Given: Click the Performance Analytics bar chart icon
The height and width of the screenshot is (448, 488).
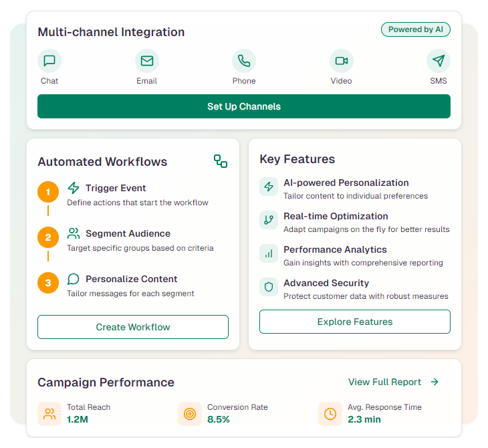Looking at the screenshot, I should 269,253.
